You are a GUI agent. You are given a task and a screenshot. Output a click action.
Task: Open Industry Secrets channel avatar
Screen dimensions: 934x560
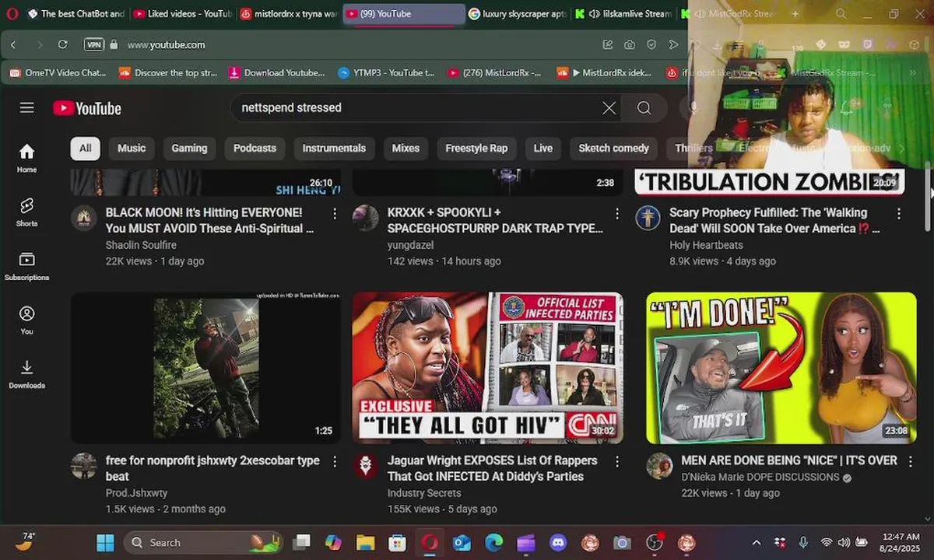[x=366, y=467]
